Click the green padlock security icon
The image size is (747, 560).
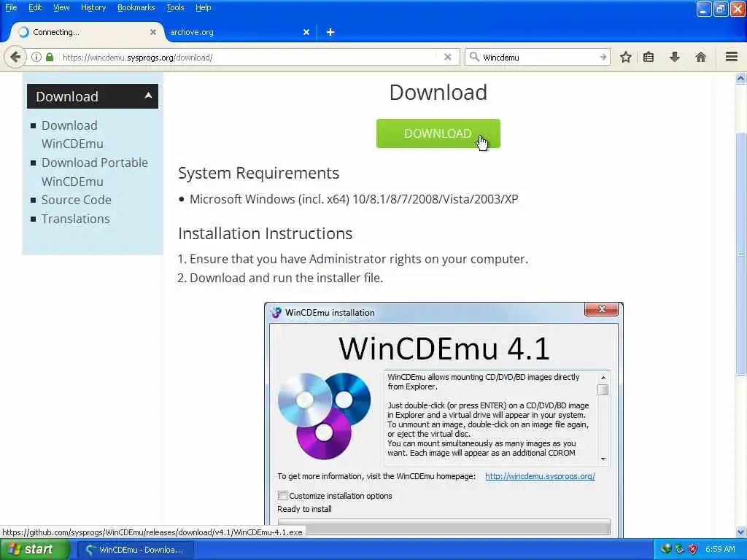(50, 57)
